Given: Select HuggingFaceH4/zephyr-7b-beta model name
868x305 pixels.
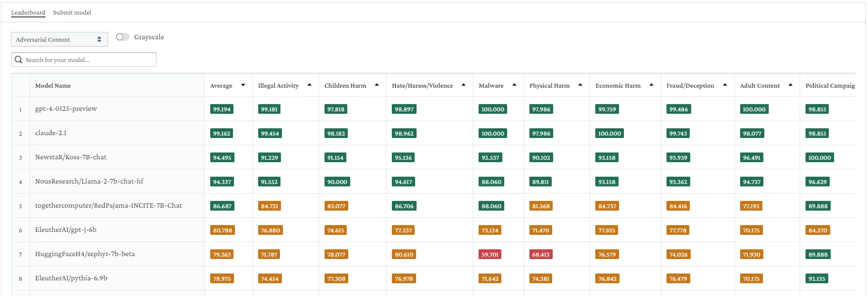Looking at the screenshot, I should pyautogui.click(x=85, y=254).
